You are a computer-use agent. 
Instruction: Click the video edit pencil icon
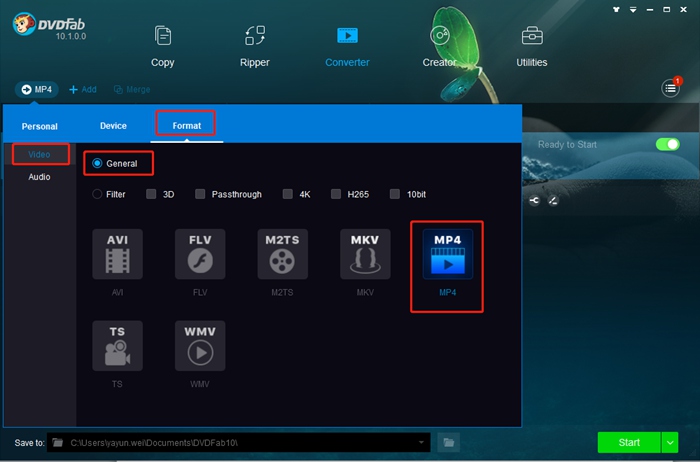click(553, 200)
